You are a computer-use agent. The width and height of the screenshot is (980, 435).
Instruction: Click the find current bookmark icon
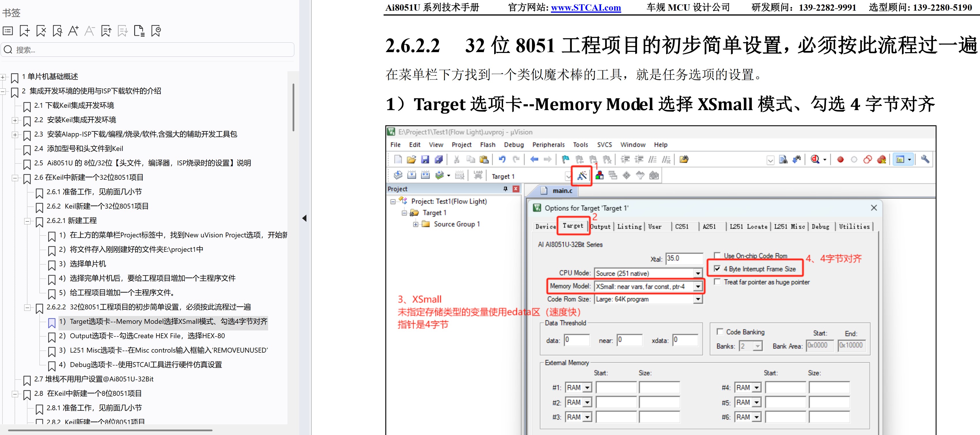coord(57,31)
